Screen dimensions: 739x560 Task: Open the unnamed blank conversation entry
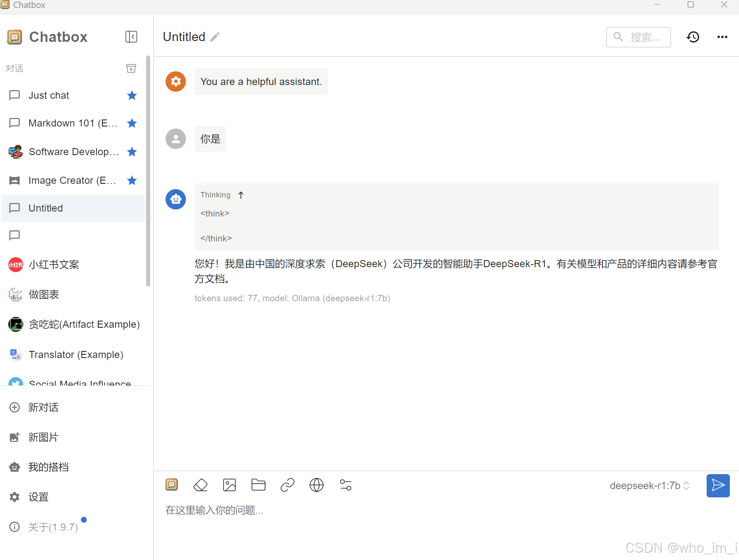[73, 236]
